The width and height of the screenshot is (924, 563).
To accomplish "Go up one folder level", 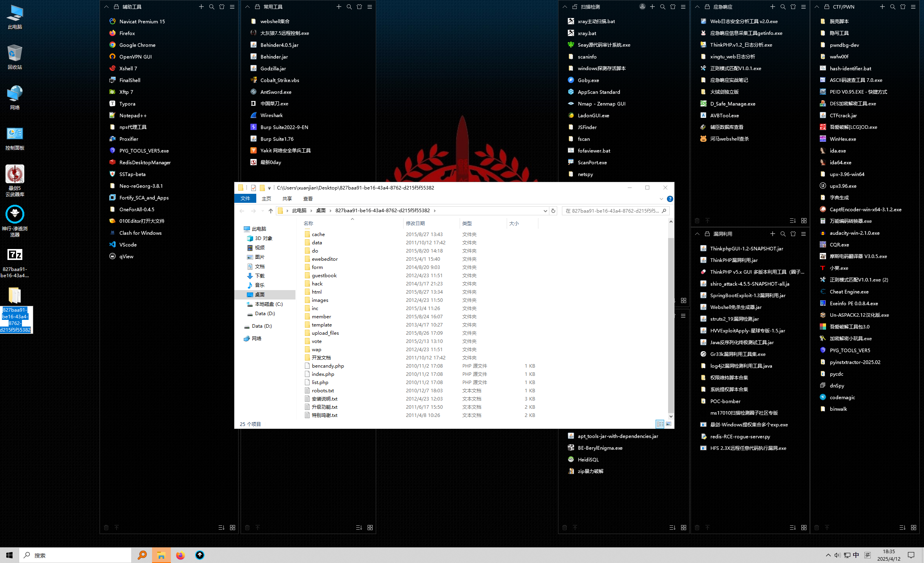I will coord(271,211).
